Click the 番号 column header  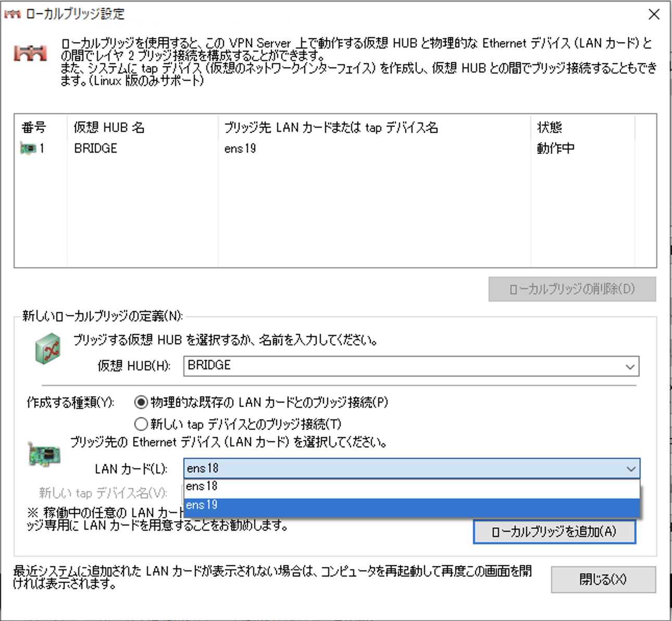point(41,127)
